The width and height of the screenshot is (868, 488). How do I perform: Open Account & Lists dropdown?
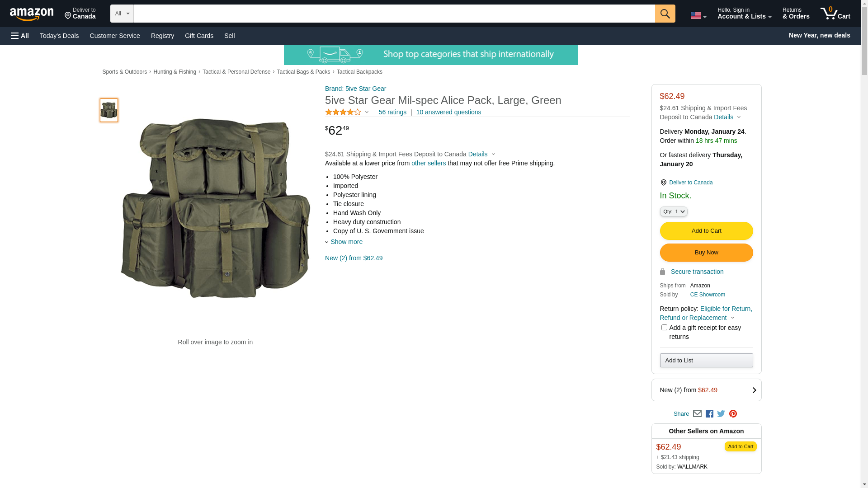point(744,14)
